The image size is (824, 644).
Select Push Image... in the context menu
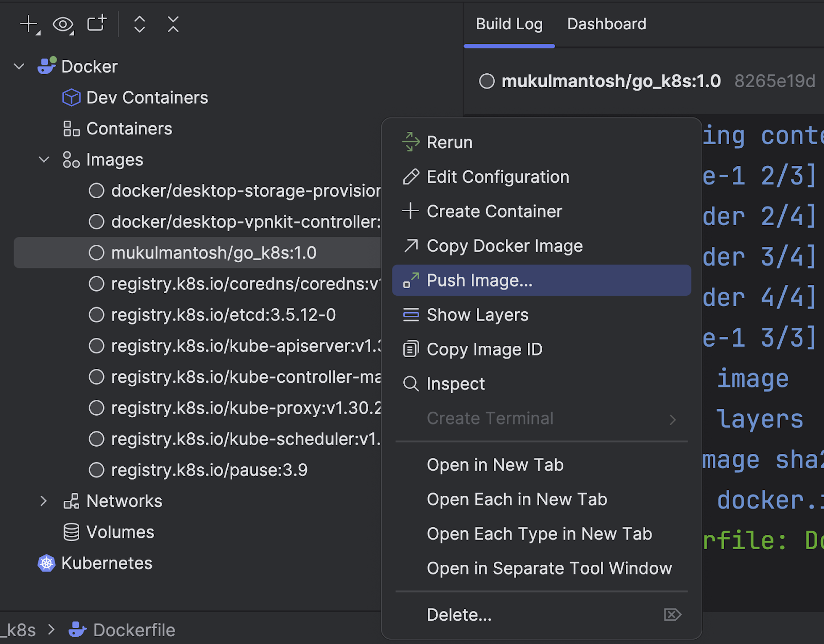(x=542, y=280)
